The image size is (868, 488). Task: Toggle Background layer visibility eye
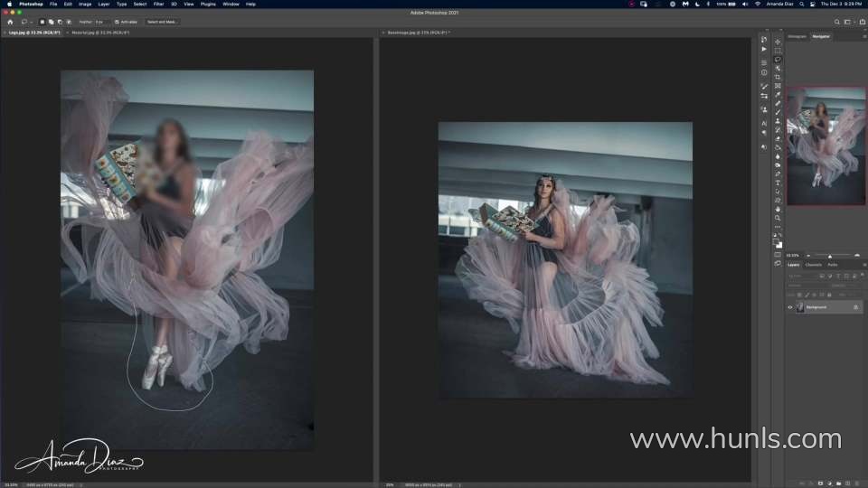click(790, 307)
